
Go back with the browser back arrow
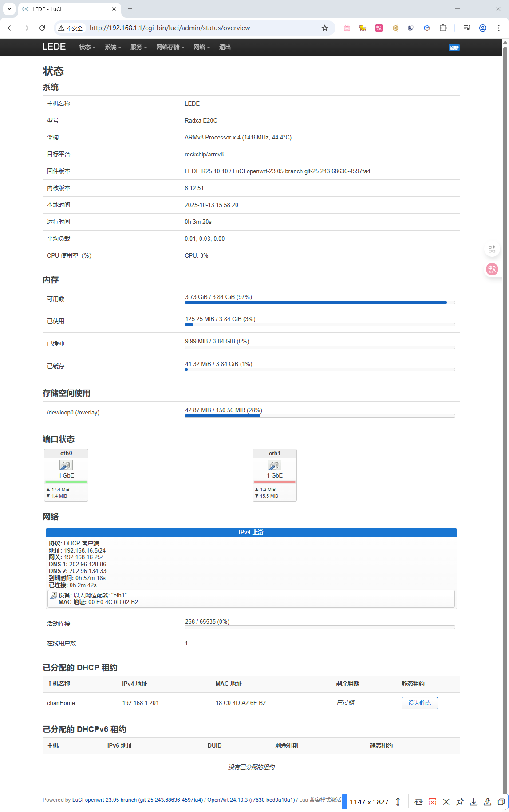click(10, 28)
